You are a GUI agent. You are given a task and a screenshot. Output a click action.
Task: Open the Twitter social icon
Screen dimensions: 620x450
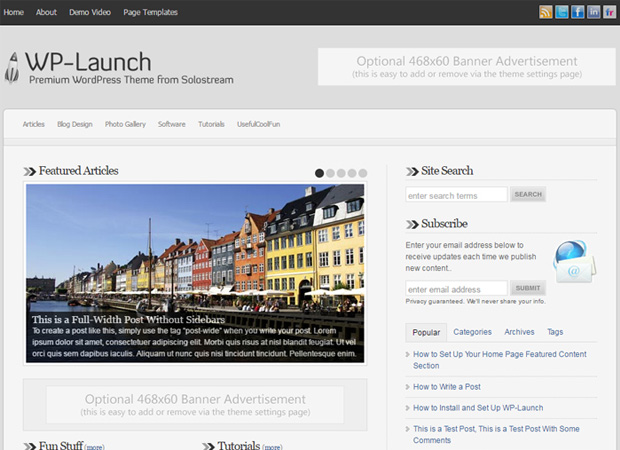(x=561, y=12)
